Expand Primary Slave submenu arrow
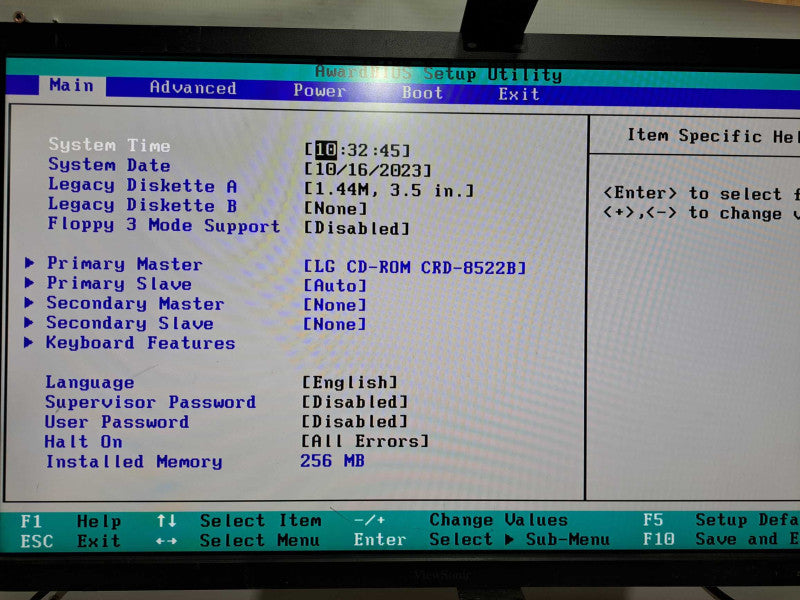Image resolution: width=800 pixels, height=600 pixels. pyautogui.click(x=30, y=282)
